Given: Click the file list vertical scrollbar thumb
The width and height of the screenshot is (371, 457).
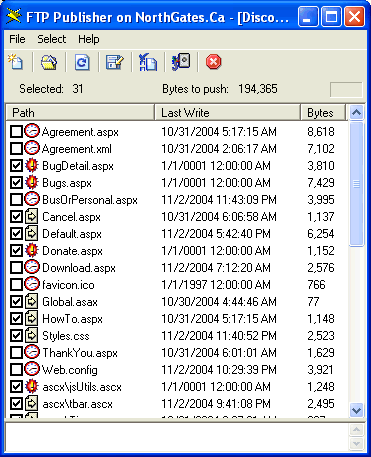Looking at the screenshot, I should pyautogui.click(x=356, y=184).
